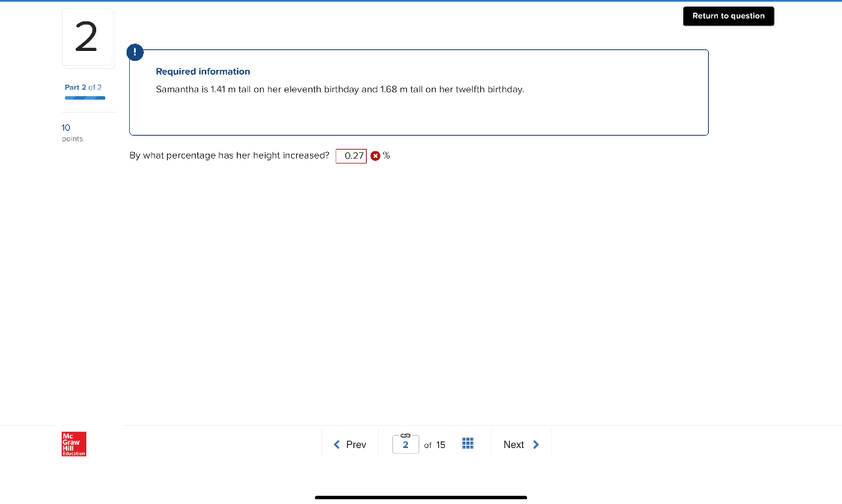Click the percentage answer field showing 0.27
The image size is (842, 504).
coord(351,155)
